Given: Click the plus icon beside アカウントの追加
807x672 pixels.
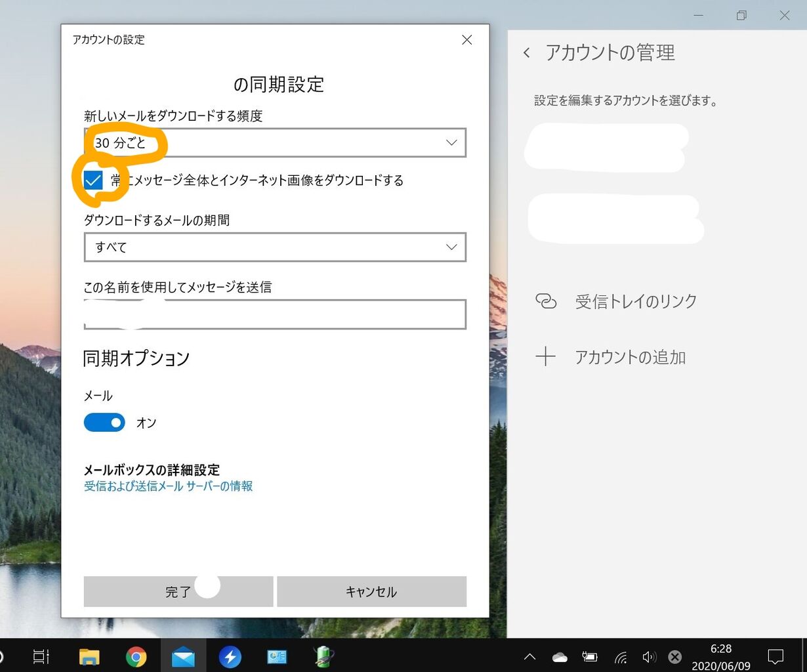Looking at the screenshot, I should click(x=547, y=356).
